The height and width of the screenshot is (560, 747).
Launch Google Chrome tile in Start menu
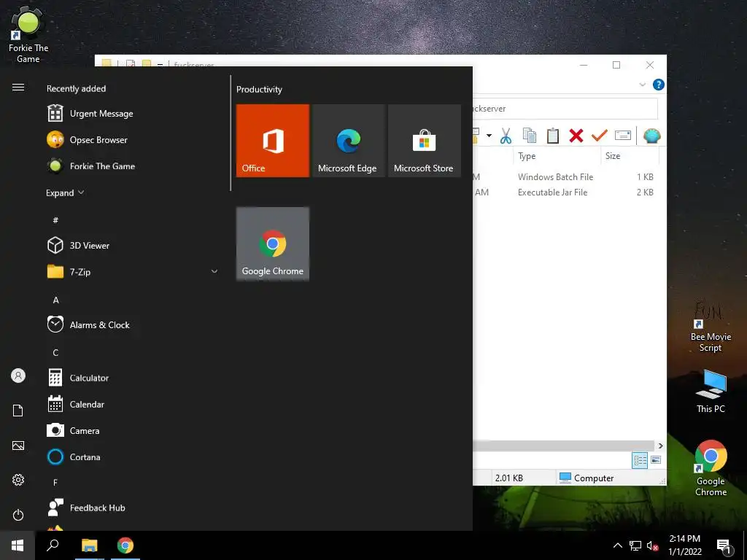click(273, 244)
